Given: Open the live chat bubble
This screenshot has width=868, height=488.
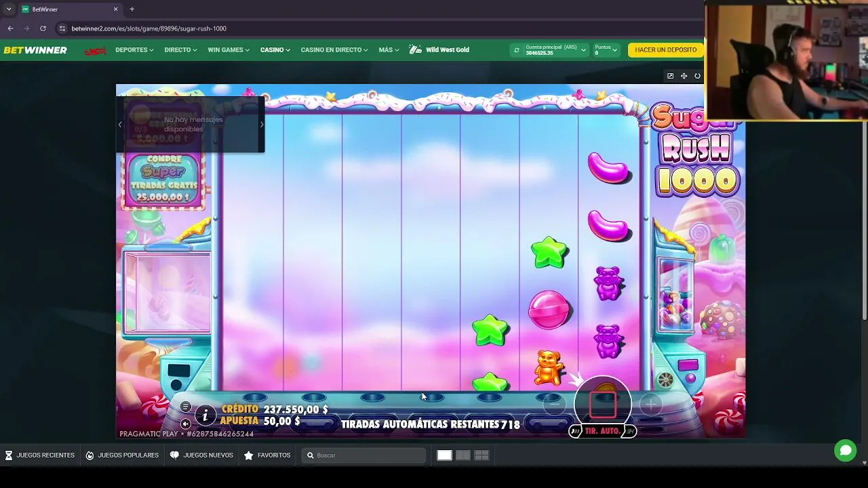Looking at the screenshot, I should [845, 451].
